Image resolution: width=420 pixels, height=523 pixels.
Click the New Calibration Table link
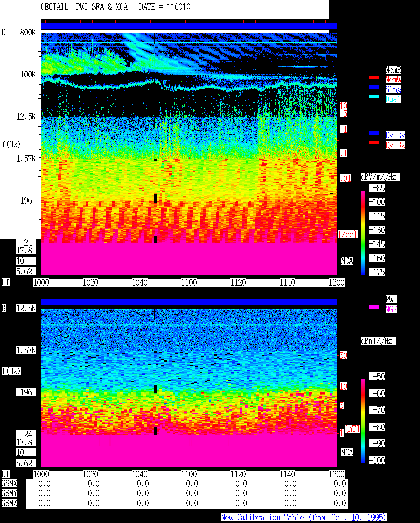tap(304, 518)
